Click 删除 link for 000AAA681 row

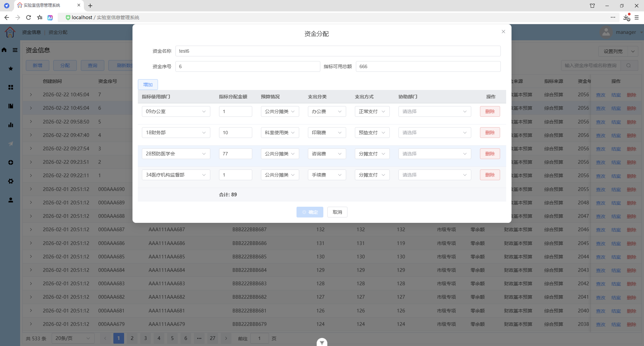coord(632,311)
